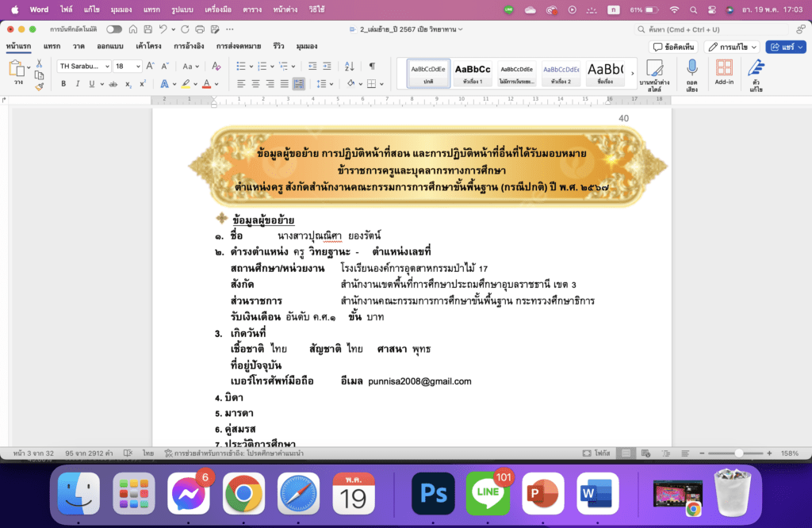This screenshot has height=528, width=812.
Task: Click the Bullets list icon
Action: (x=241, y=67)
